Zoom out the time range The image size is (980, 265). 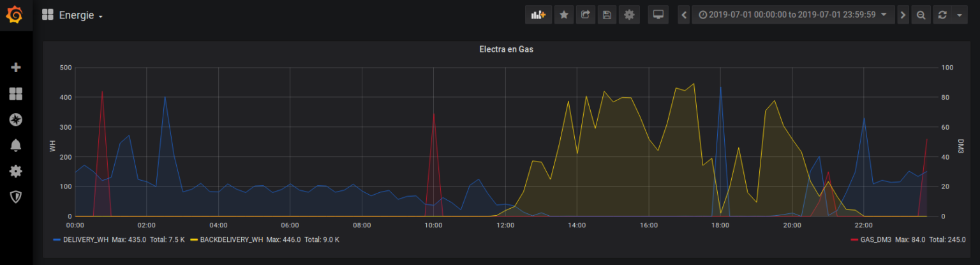coord(921,15)
